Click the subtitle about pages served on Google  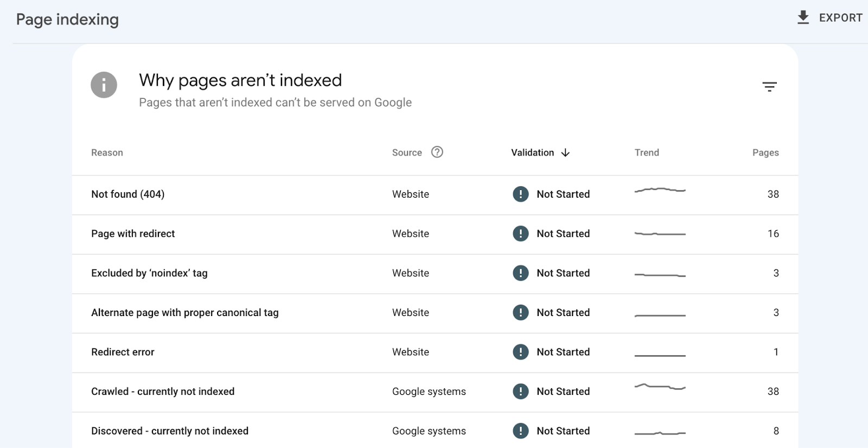point(275,103)
